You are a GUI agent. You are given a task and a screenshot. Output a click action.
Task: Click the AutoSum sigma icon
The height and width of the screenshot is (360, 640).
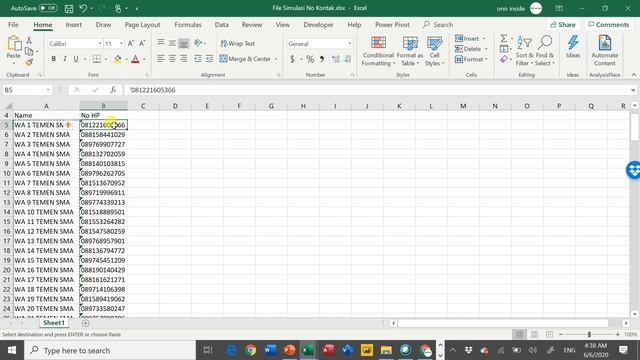click(504, 38)
